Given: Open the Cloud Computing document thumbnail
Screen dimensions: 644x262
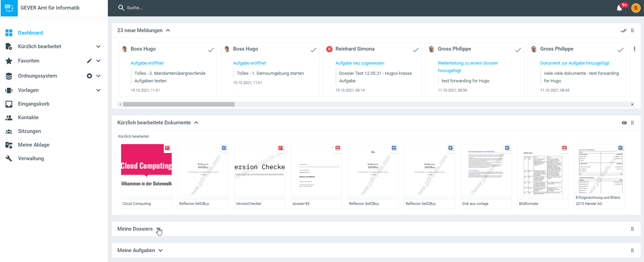Looking at the screenshot, I should pos(146,171).
